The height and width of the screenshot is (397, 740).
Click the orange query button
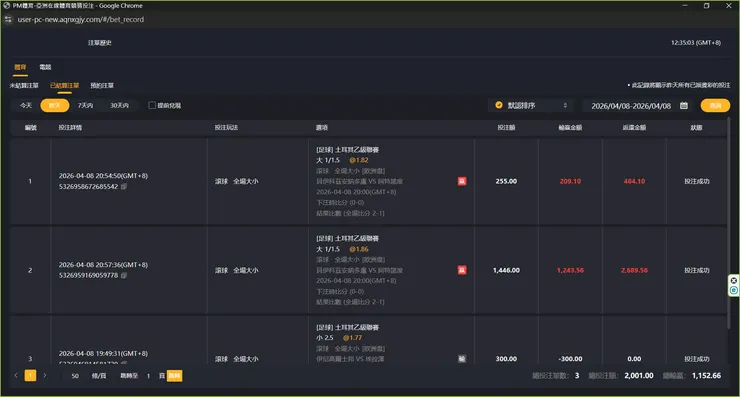click(715, 105)
